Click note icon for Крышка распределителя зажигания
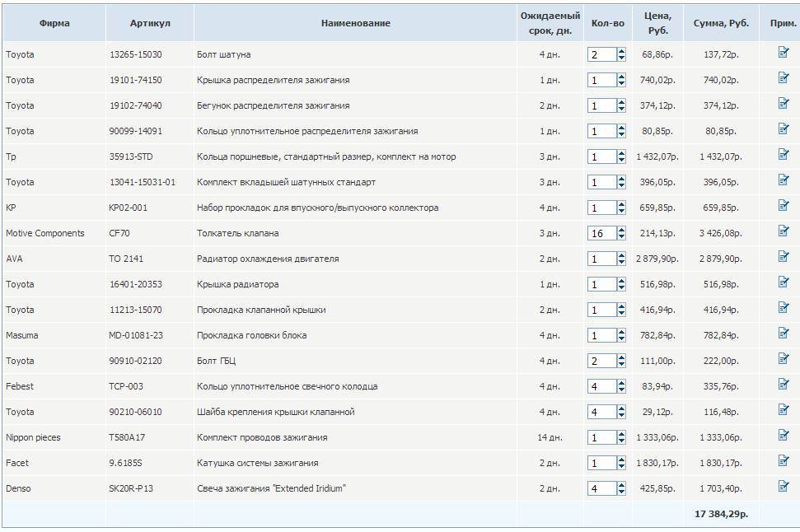Screen dimensions: 800x532 click(784, 78)
